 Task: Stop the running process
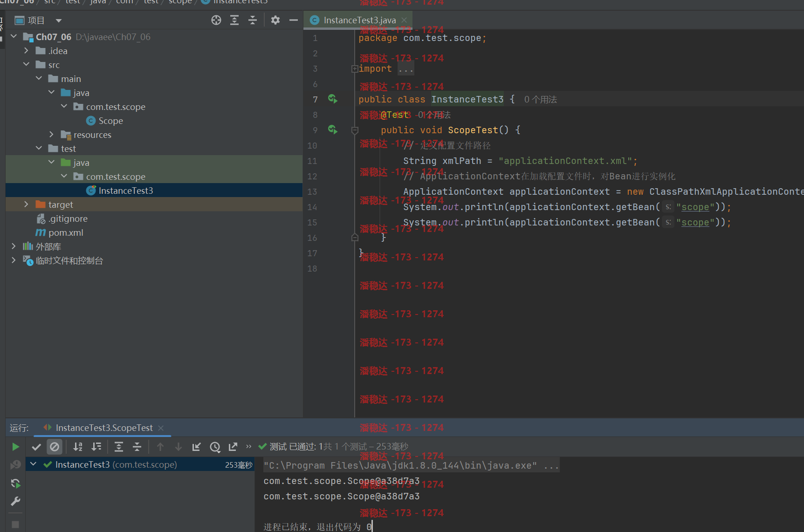(15, 525)
